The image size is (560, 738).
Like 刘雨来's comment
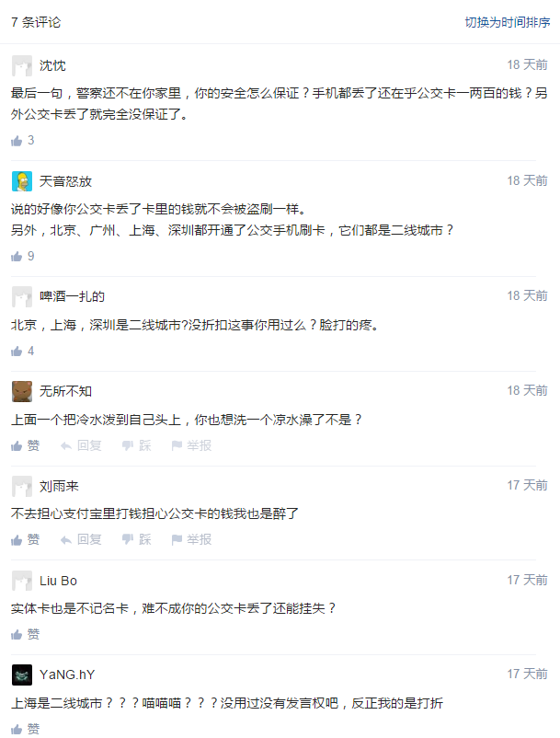pos(25,540)
